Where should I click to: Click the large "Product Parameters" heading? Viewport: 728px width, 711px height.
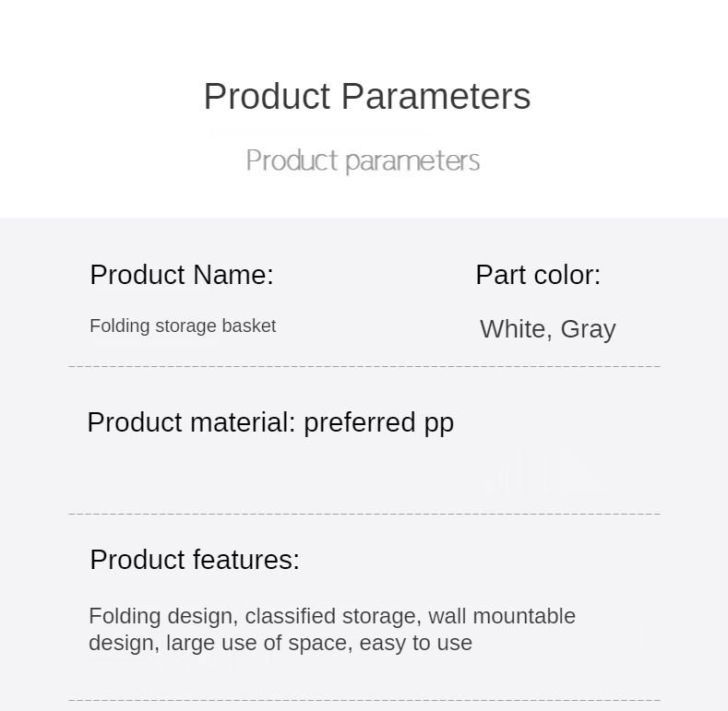pyautogui.click(x=366, y=97)
